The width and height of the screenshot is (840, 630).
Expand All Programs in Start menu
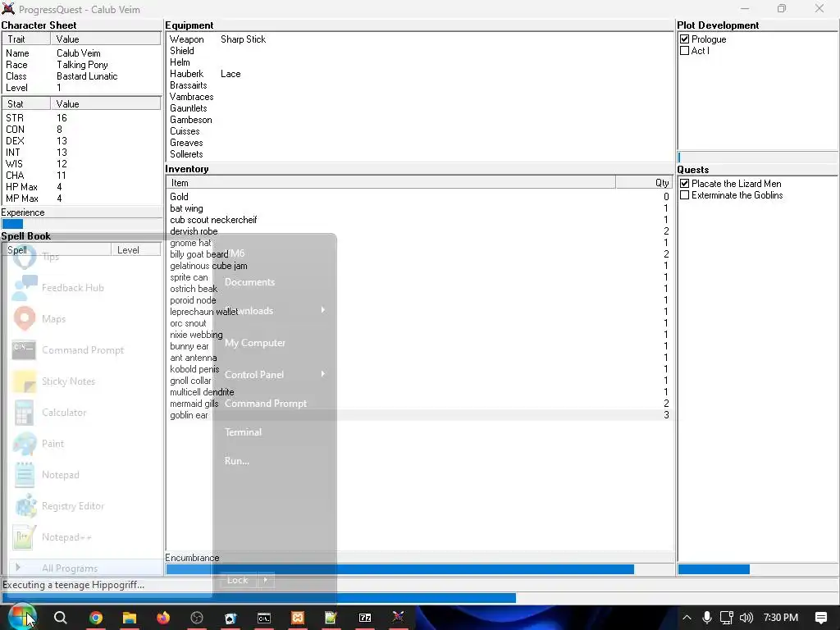pos(70,568)
